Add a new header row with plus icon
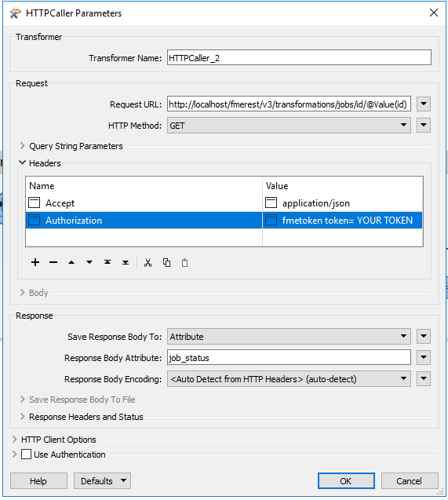The width and height of the screenshot is (448, 500). click(35, 262)
